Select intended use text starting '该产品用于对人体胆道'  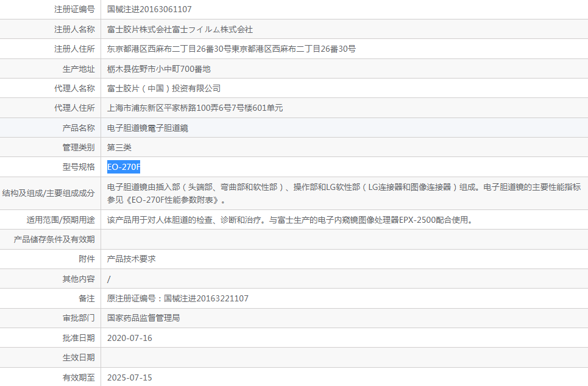290,220
